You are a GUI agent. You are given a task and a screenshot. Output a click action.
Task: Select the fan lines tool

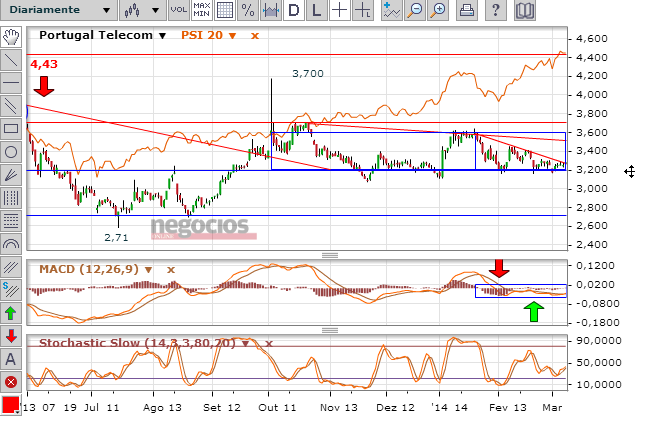pyautogui.click(x=11, y=175)
